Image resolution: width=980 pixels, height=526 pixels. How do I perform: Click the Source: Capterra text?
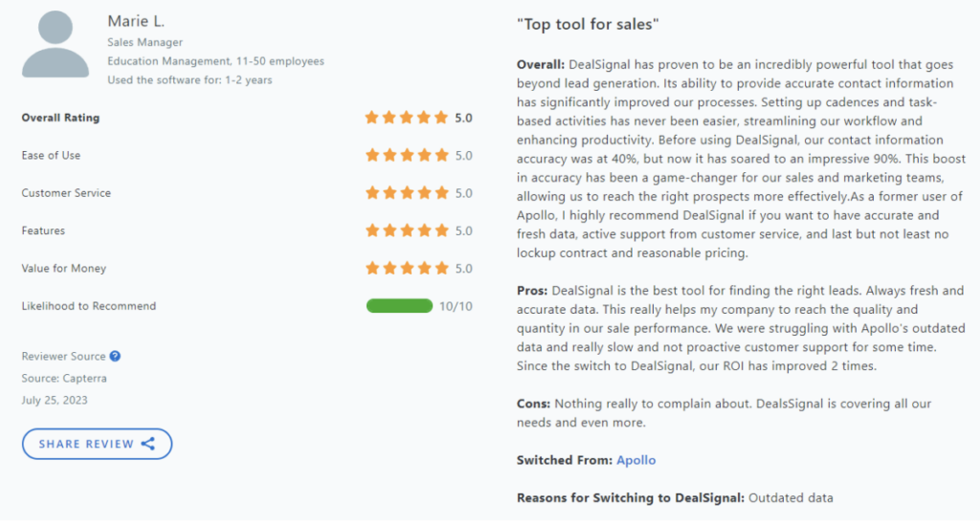[64, 379]
